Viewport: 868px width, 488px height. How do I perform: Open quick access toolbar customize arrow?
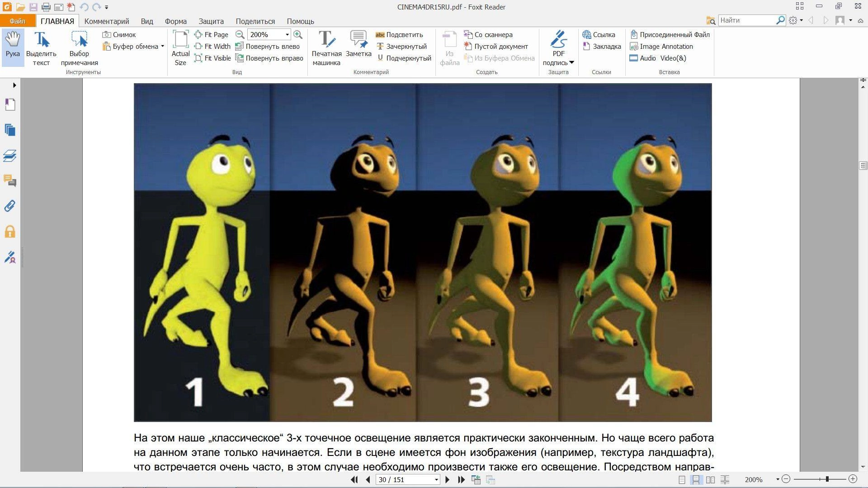(x=107, y=7)
